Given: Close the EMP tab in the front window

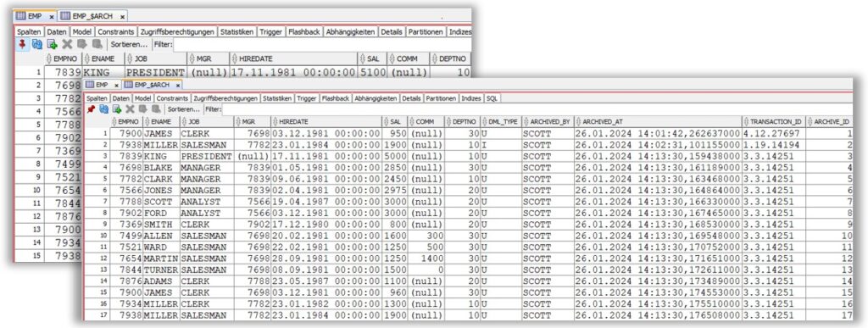Looking at the screenshot, I should pos(116,86).
